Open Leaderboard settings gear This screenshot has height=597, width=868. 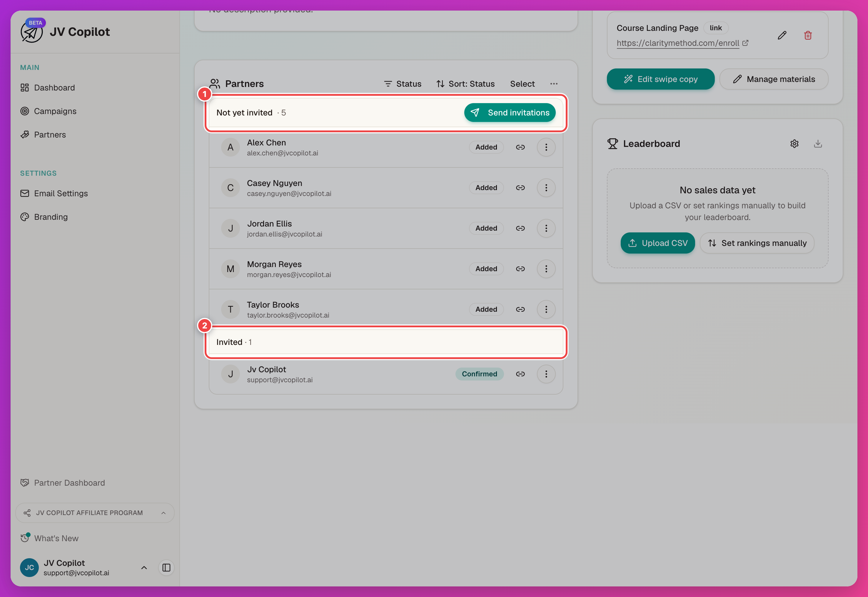point(794,144)
